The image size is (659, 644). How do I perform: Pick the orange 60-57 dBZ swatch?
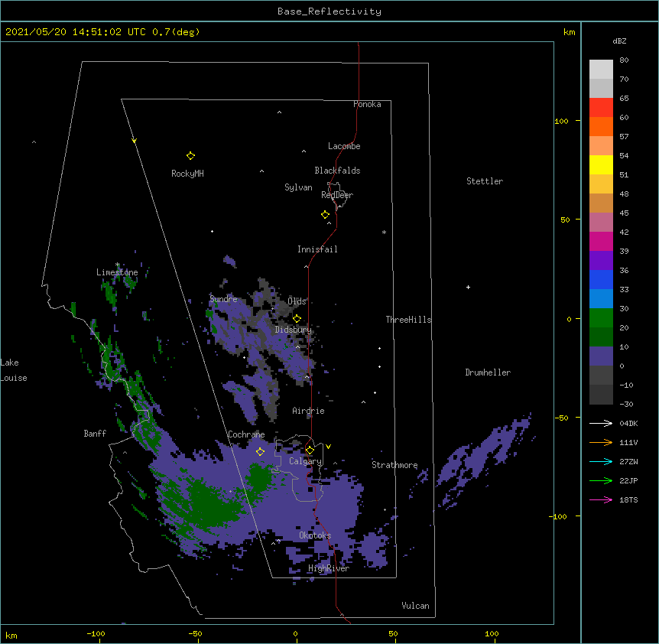pyautogui.click(x=601, y=127)
